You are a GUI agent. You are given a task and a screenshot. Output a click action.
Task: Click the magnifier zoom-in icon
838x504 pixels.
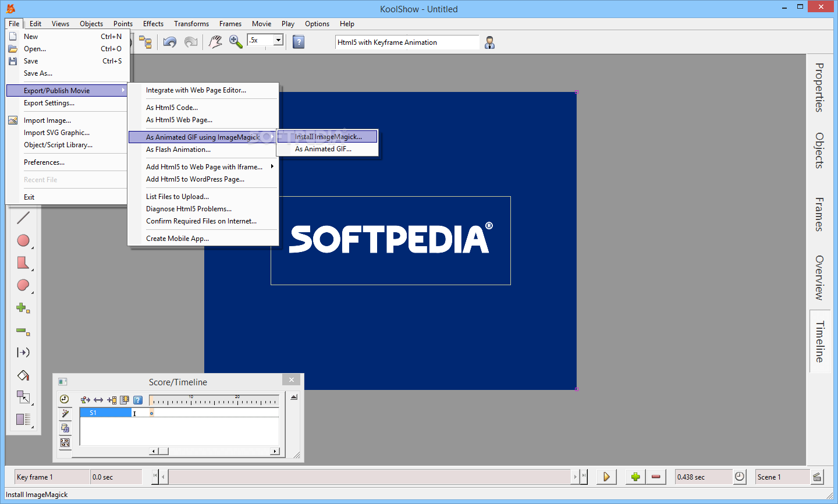click(236, 42)
